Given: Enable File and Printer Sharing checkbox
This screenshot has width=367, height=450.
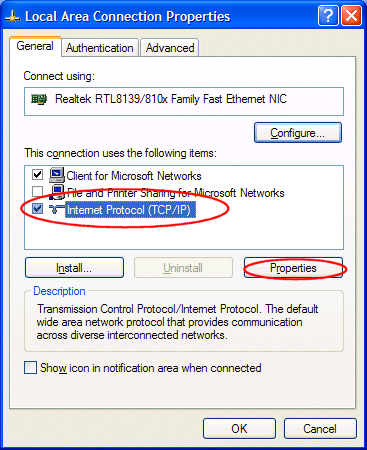Looking at the screenshot, I should point(37,192).
